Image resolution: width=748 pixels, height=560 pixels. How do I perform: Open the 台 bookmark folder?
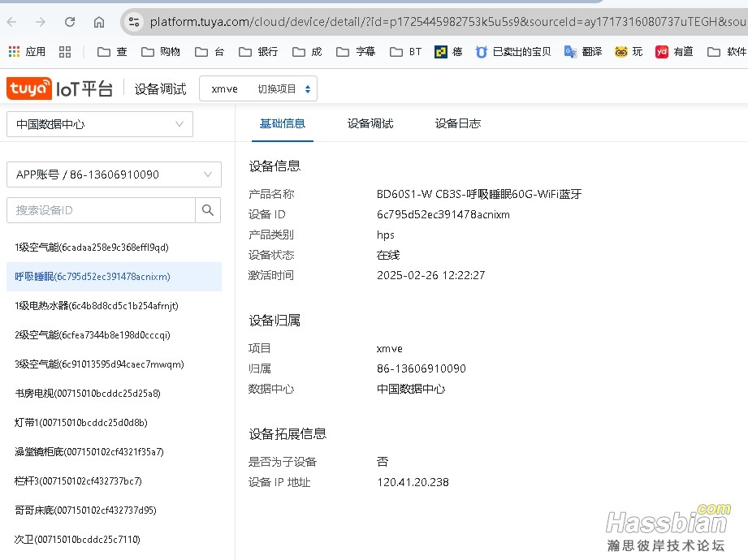tap(210, 51)
